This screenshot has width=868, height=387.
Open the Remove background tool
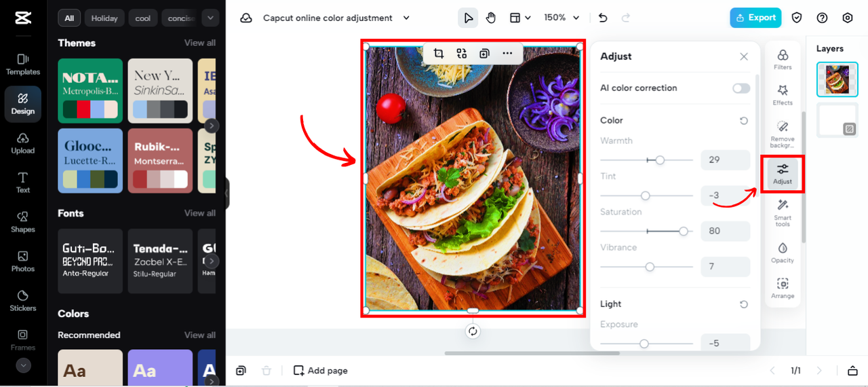click(783, 134)
